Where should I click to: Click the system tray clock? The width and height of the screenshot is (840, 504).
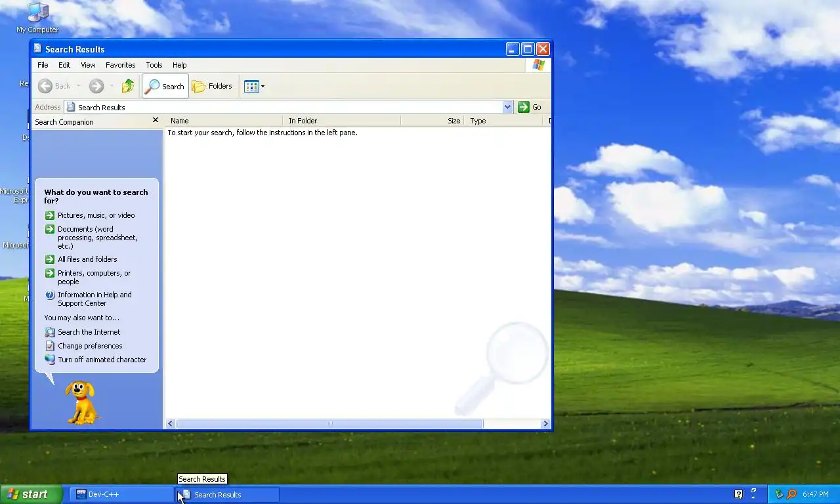[816, 494]
